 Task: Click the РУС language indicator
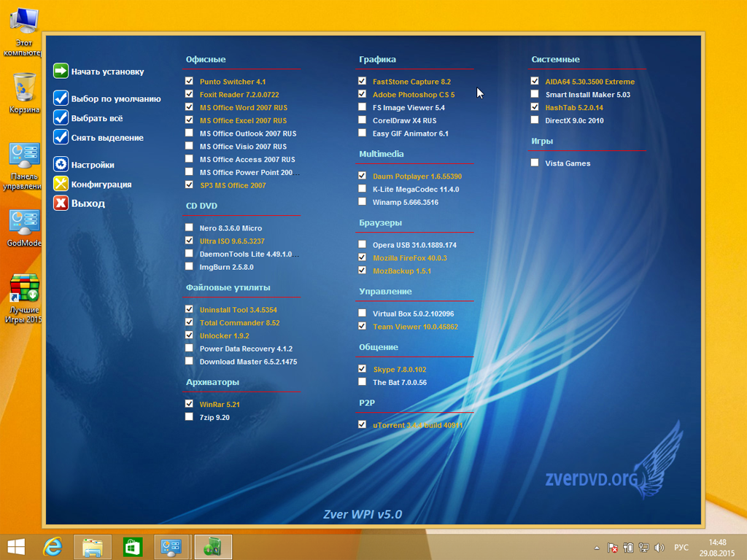(681, 548)
